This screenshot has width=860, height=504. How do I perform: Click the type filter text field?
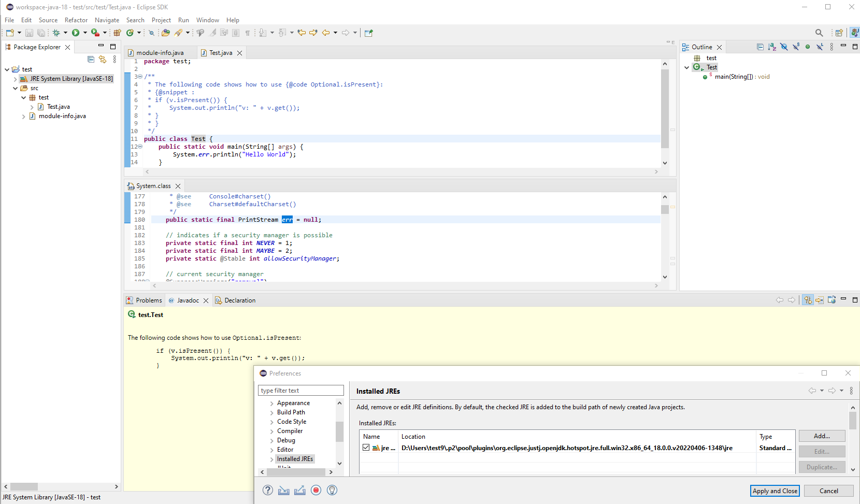tap(300, 391)
